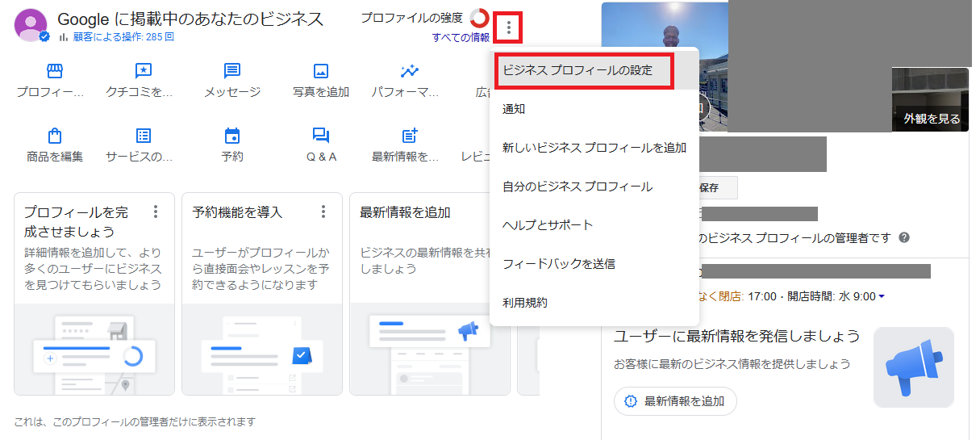Click the profile edit storefront icon
Screen dimensions: 980x440
tap(54, 70)
